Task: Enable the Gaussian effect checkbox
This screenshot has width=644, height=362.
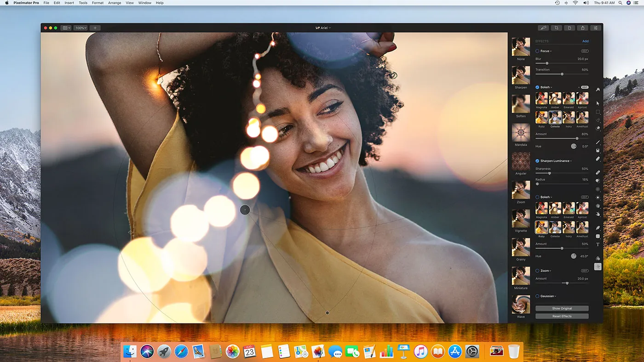Action: tap(536, 296)
